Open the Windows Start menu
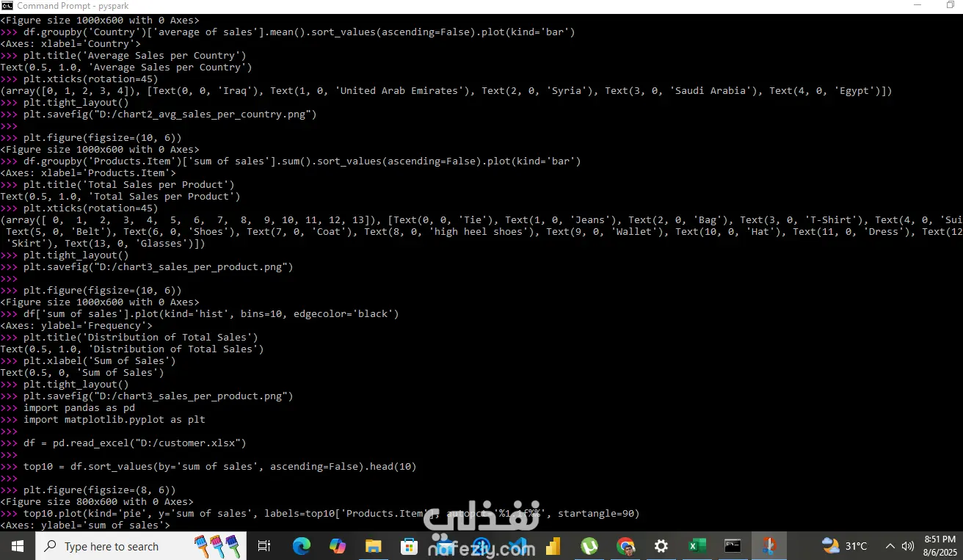 [17, 546]
